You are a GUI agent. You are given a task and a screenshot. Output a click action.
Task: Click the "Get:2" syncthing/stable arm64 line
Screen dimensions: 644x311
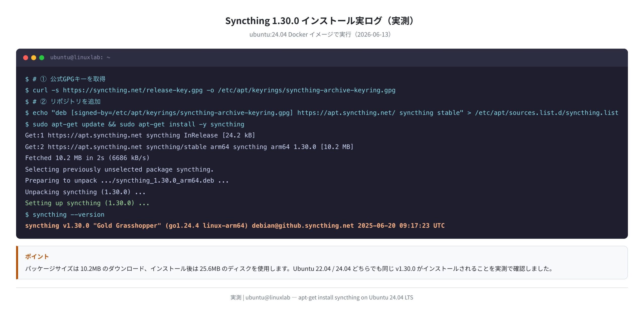pos(189,147)
